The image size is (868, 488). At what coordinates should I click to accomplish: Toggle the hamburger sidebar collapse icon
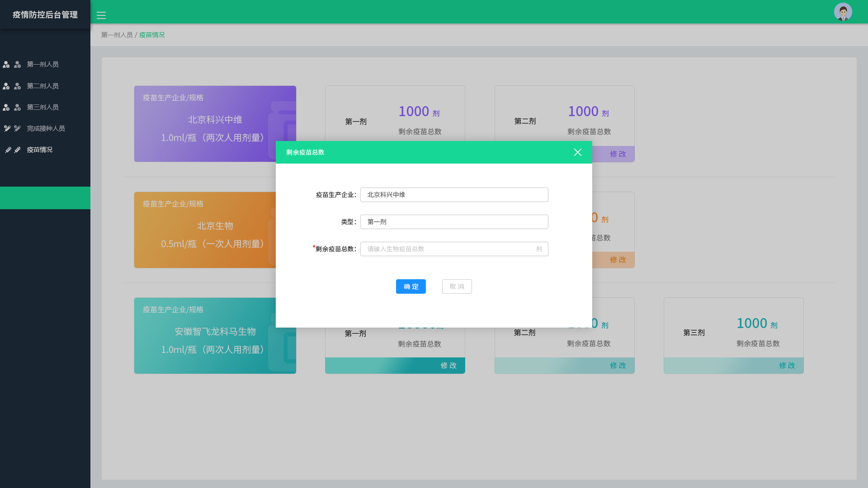[101, 15]
